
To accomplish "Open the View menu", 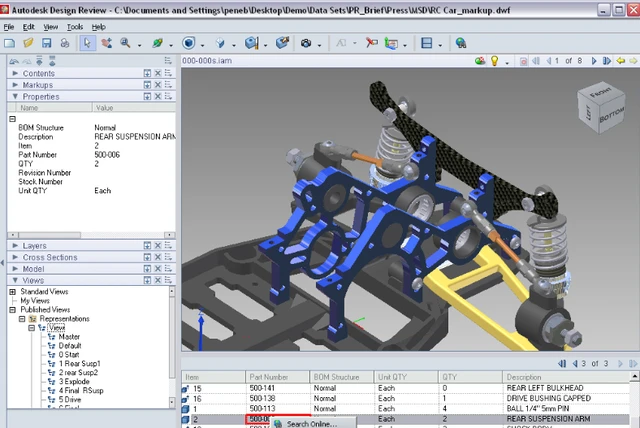I will click(53, 26).
